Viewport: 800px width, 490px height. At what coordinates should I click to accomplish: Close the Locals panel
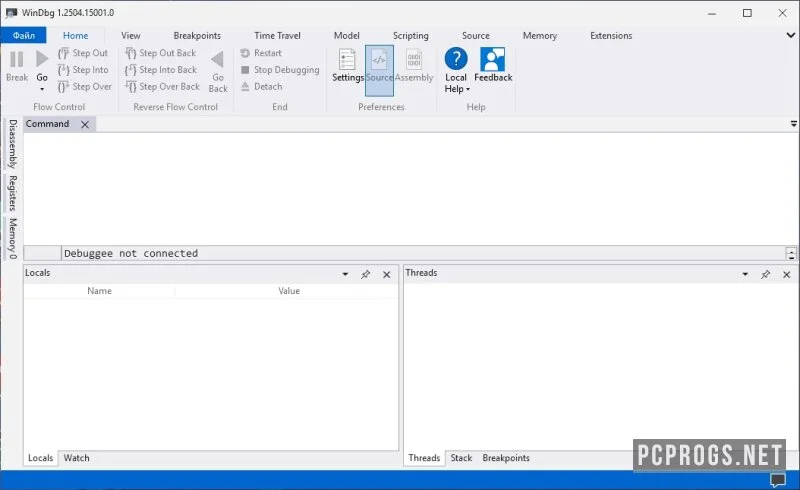387,275
